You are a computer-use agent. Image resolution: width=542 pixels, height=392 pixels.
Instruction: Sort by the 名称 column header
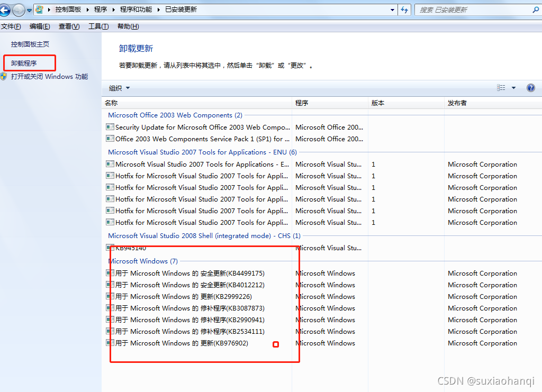click(x=197, y=103)
